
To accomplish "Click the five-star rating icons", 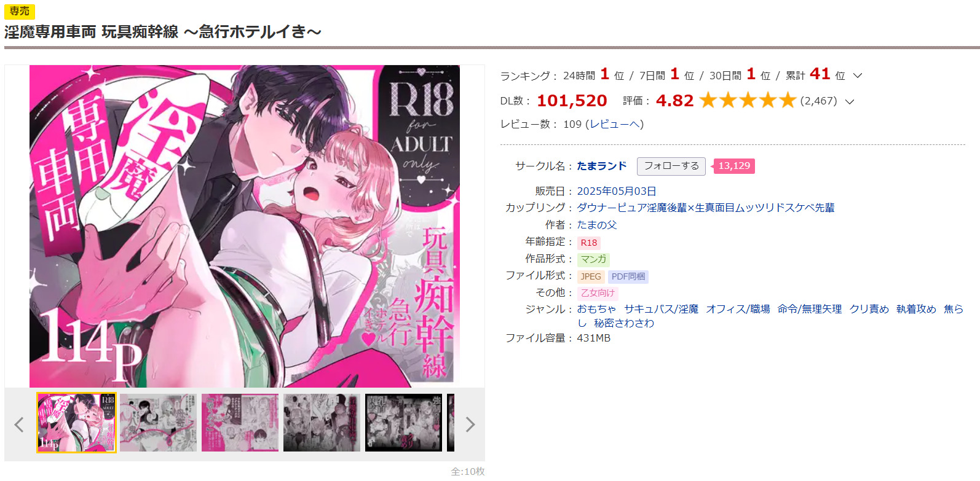I will (x=748, y=100).
